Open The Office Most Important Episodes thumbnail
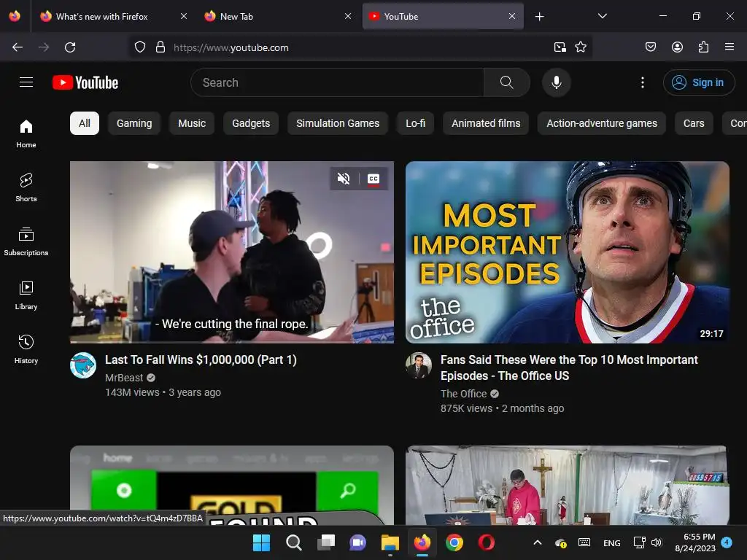747x560 pixels. click(x=568, y=252)
